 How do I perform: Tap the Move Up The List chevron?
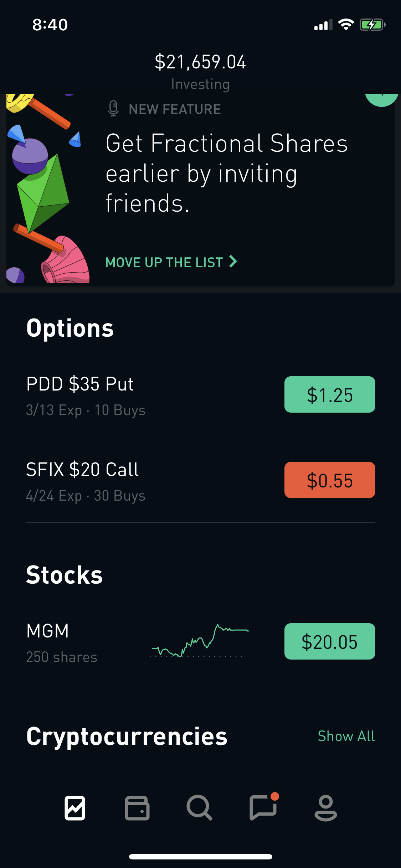click(233, 262)
